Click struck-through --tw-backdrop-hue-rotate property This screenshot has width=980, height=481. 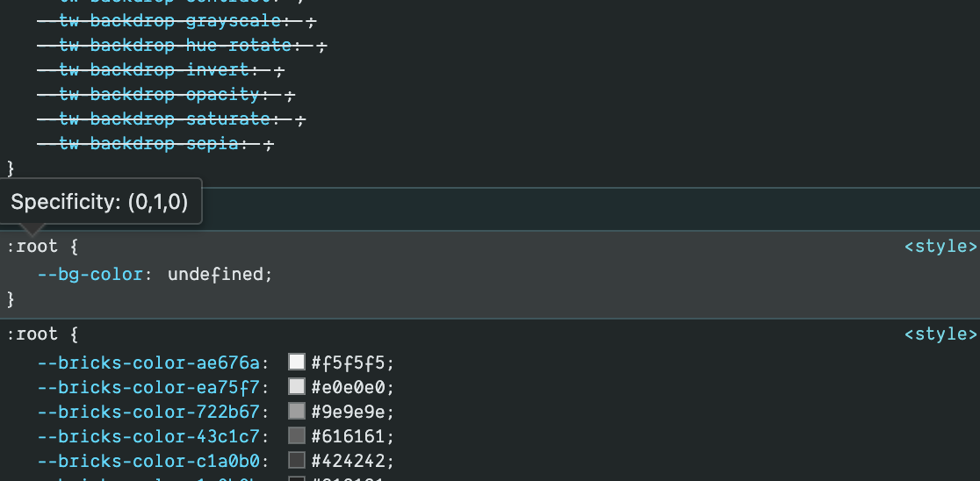pos(164,46)
